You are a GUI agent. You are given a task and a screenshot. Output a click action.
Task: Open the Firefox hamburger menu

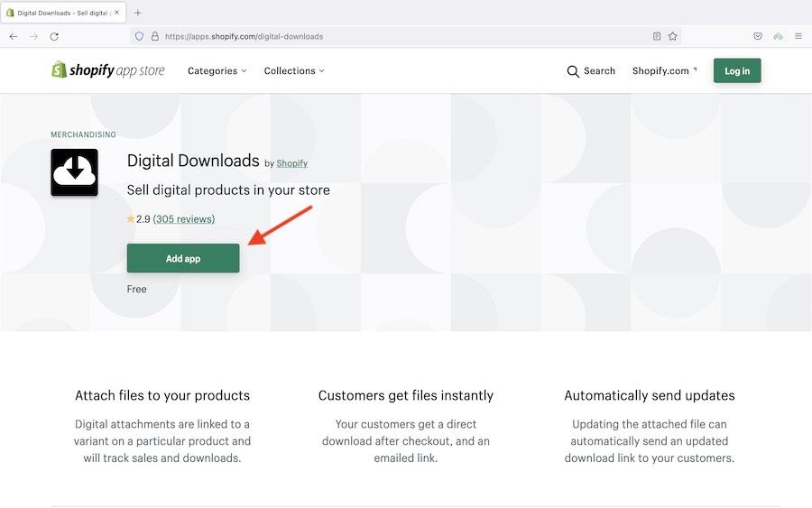pyautogui.click(x=798, y=36)
